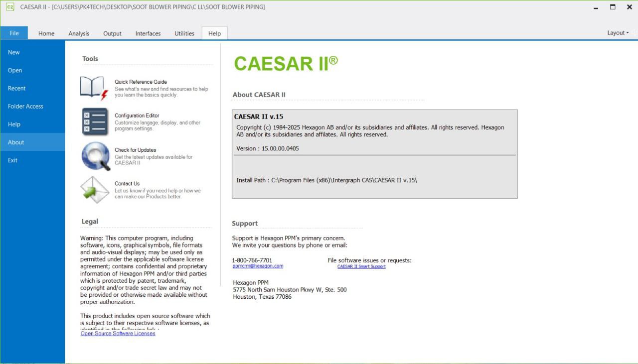Viewport: 638px width, 364px height.
Task: Open the Open Source Software Licenses link
Action: [118, 334]
